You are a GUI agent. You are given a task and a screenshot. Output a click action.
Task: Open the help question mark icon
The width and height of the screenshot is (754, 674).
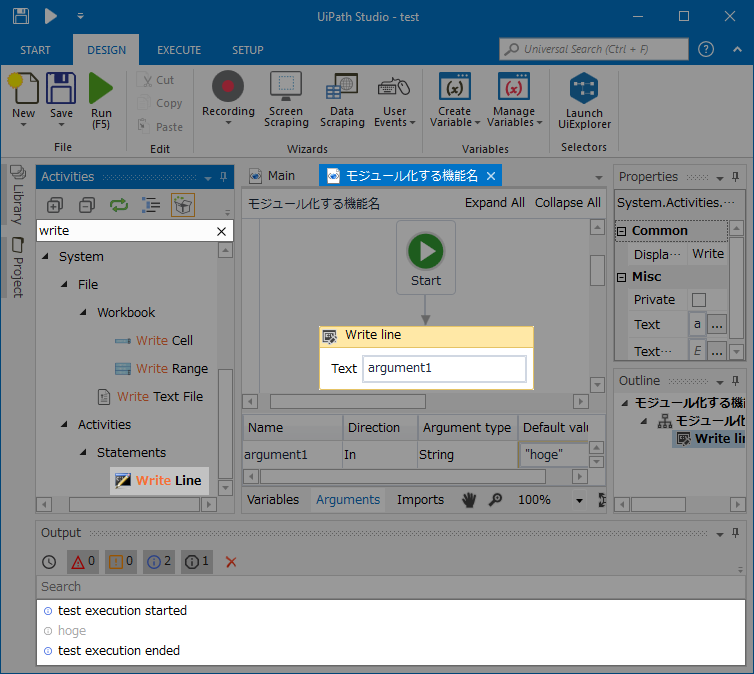[x=706, y=49]
